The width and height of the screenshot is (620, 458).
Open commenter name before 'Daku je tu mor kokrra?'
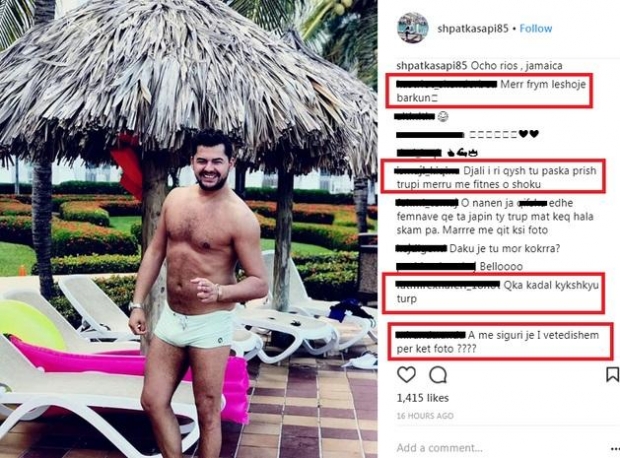click(421, 248)
